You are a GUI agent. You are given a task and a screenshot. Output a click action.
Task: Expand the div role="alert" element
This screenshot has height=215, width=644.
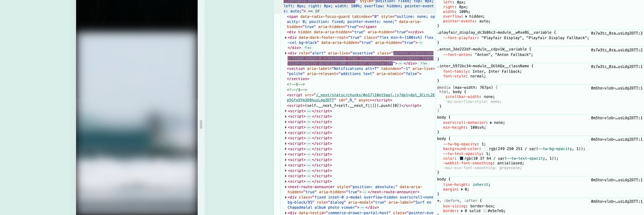[x=286, y=53]
